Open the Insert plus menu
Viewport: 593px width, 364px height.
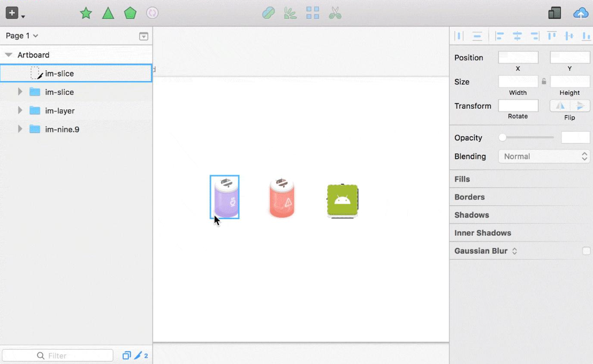click(14, 13)
